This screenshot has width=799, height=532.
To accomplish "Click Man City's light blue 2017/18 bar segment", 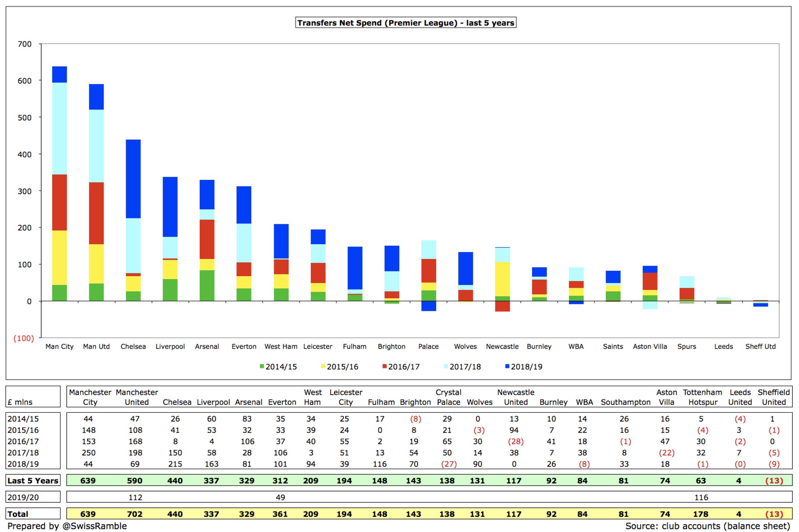I will [60, 128].
